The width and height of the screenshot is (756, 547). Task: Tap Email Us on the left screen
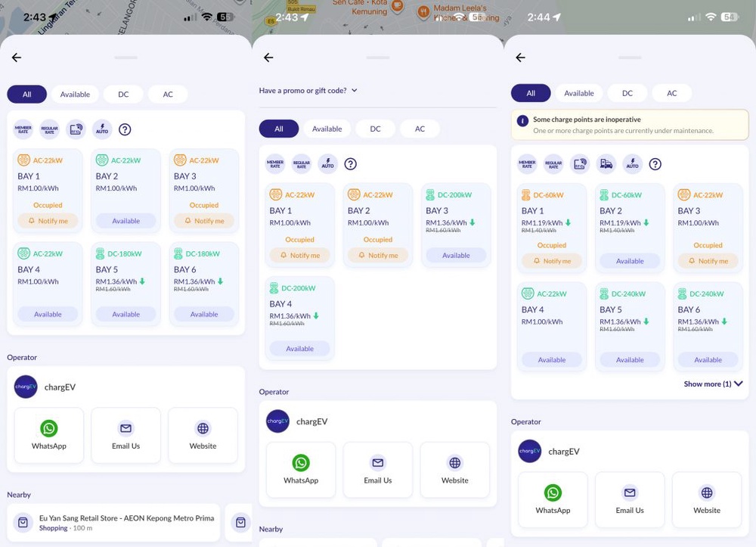click(125, 435)
